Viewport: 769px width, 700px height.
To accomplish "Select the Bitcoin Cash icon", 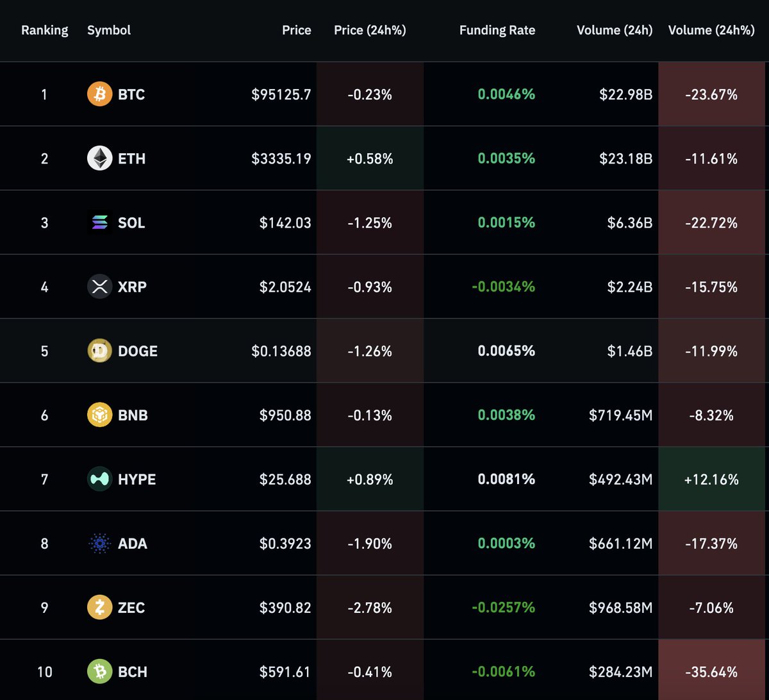I will [99, 672].
